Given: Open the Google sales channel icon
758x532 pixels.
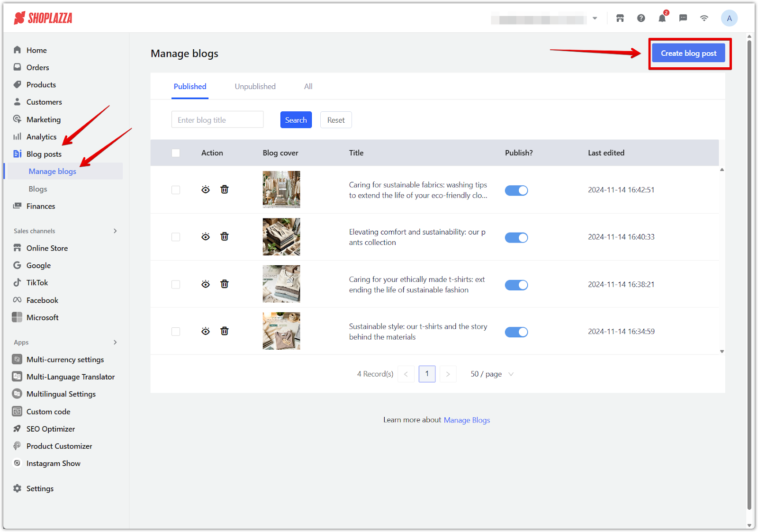Looking at the screenshot, I should point(17,265).
